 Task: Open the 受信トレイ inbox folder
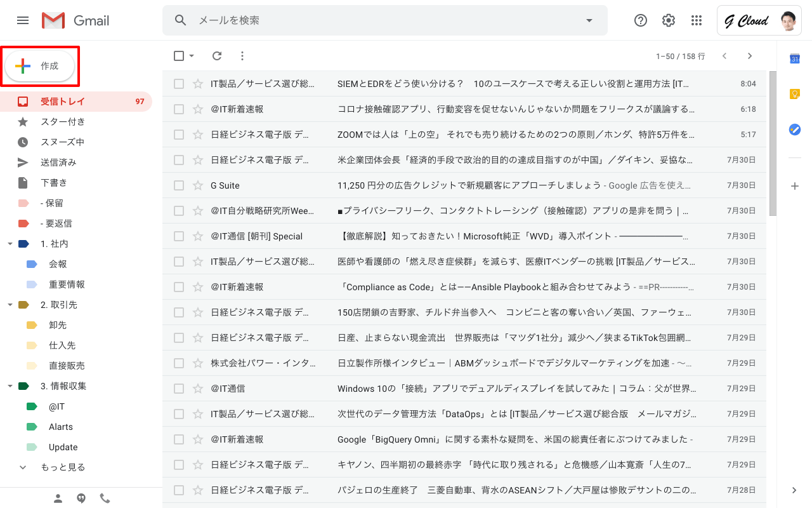[x=76, y=102]
